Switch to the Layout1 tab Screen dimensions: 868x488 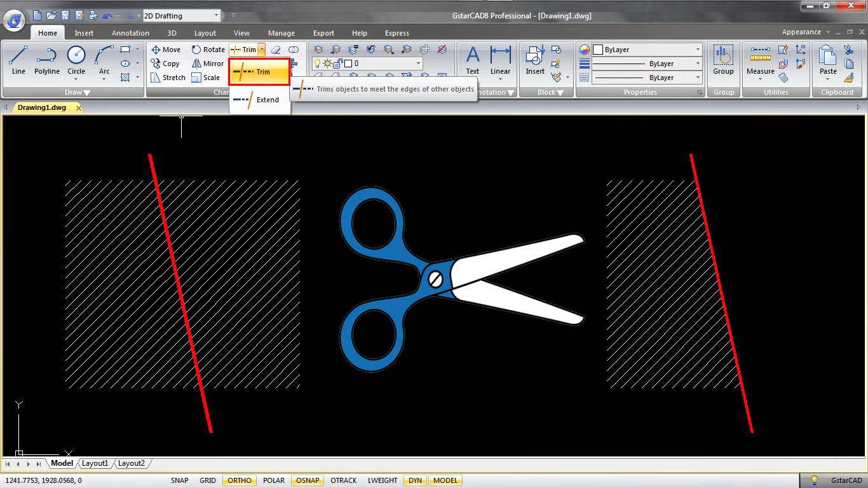point(95,463)
